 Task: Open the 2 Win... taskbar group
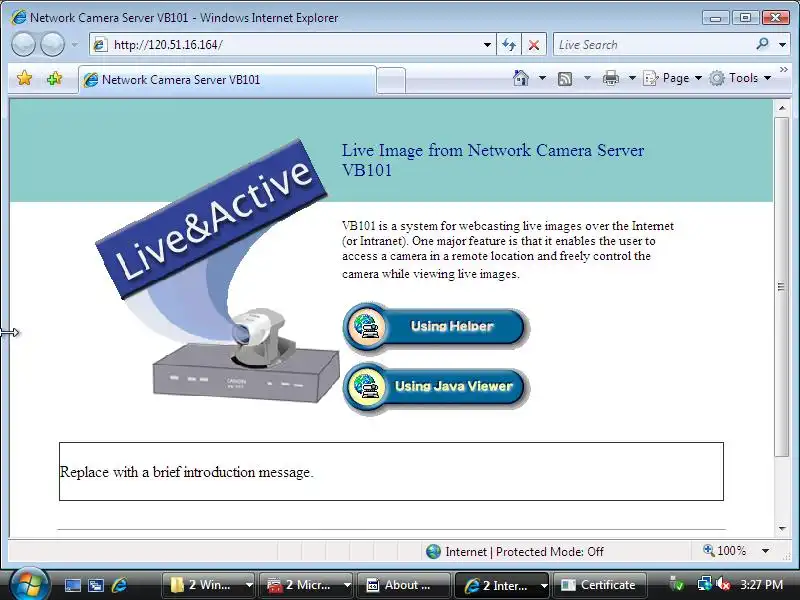(x=208, y=585)
